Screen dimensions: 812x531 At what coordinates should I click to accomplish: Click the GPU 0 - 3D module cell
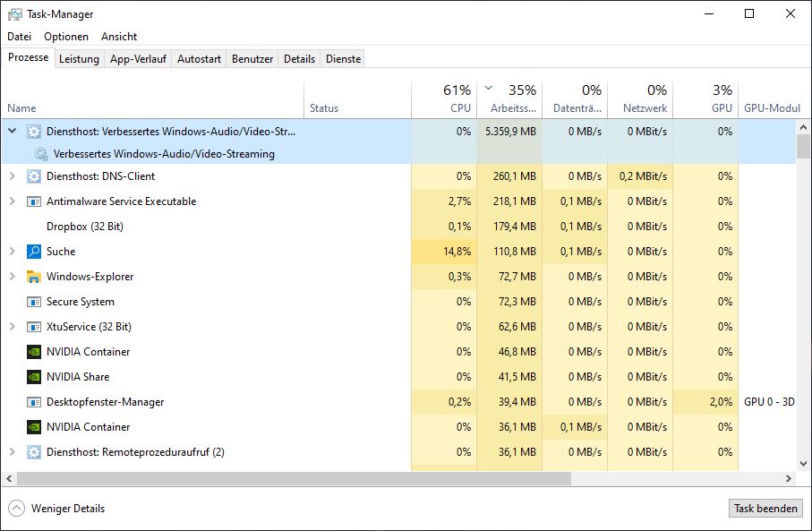(769, 402)
